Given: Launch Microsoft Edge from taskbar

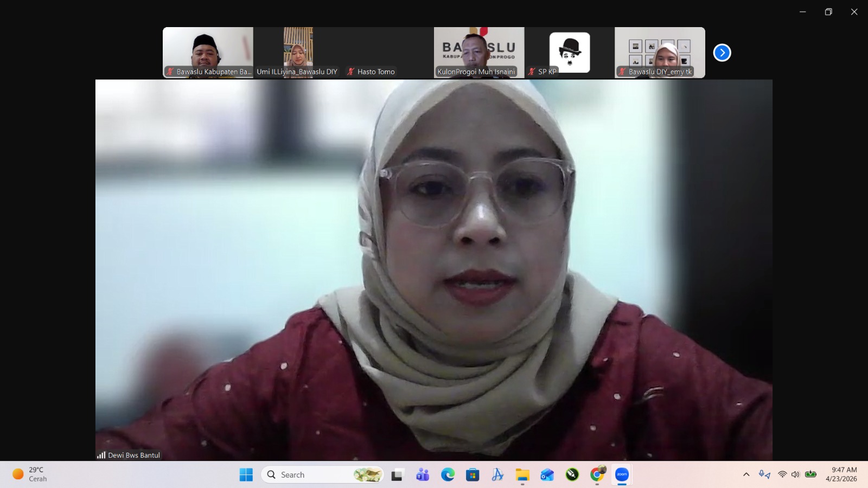Looking at the screenshot, I should coord(448,475).
